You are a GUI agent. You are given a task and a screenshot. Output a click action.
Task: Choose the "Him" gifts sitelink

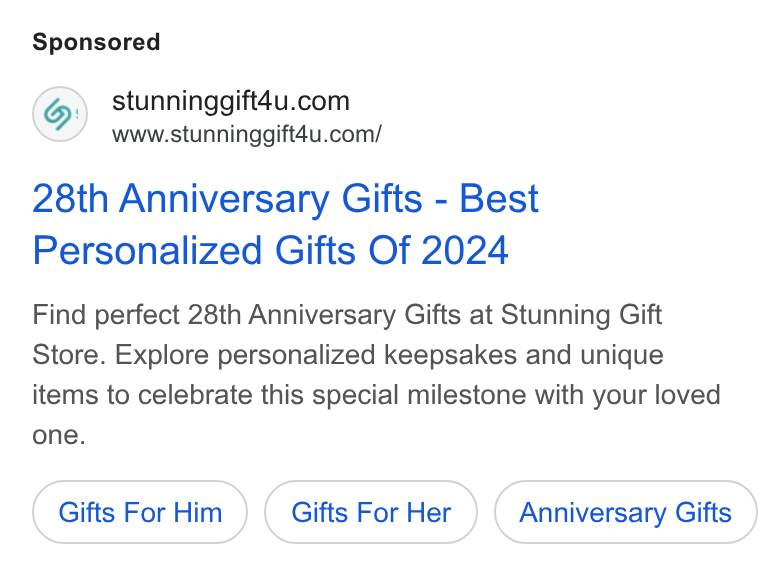(140, 512)
